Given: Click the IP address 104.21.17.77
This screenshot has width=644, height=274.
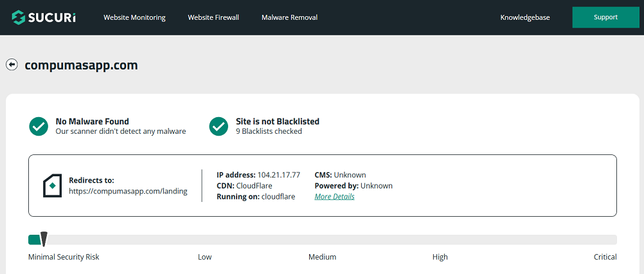Looking at the screenshot, I should [x=278, y=175].
